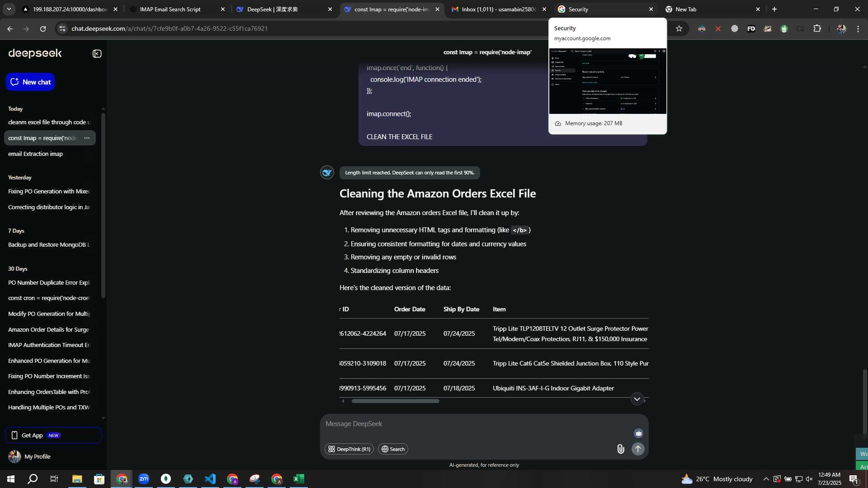Image resolution: width=868 pixels, height=488 pixels.
Task: Close the IMAP Email Search Script tab
Action: pyautogui.click(x=222, y=9)
